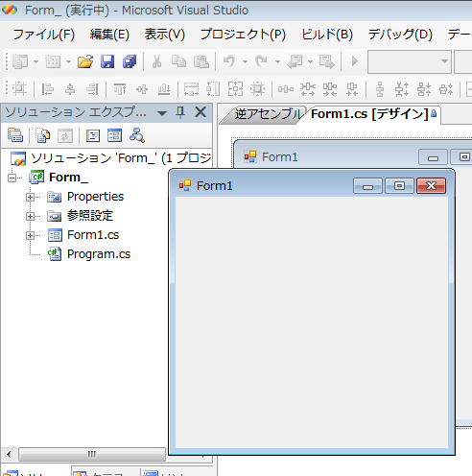Click the Save floppy disk icon
This screenshot has height=476, width=472.
107,61
